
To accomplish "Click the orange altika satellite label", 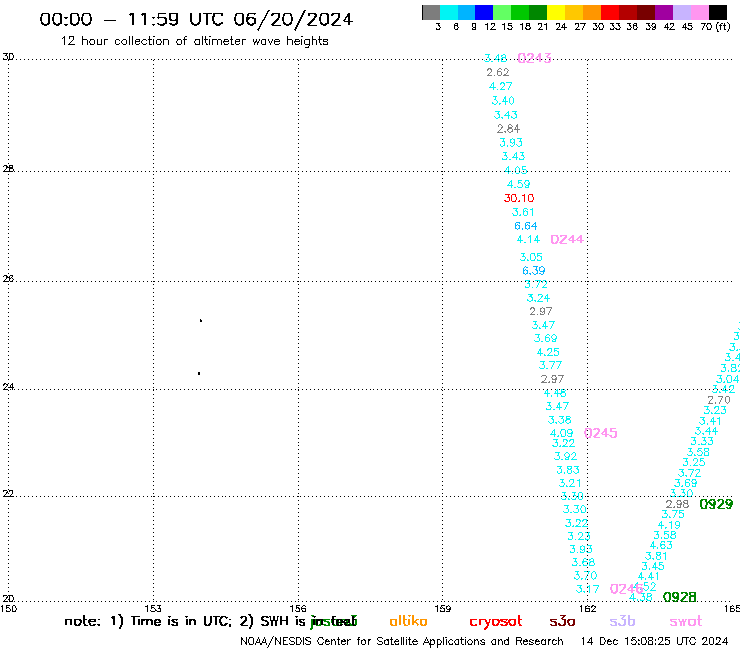I will pos(408,621).
